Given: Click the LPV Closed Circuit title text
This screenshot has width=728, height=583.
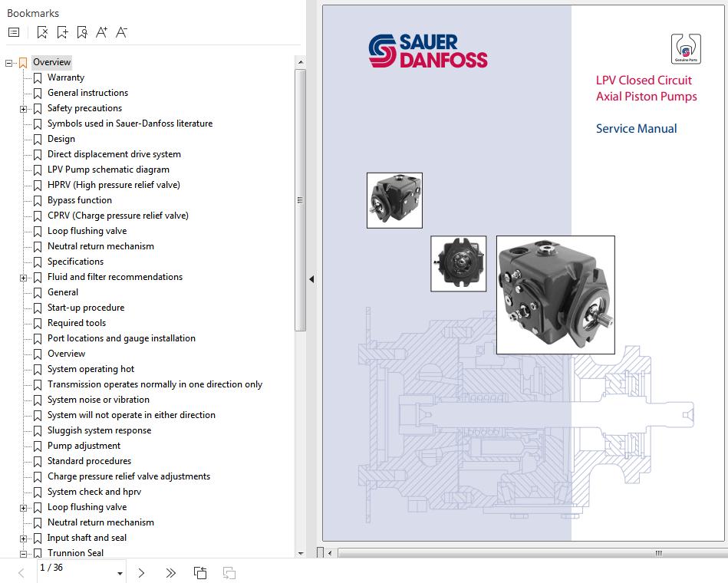Looking at the screenshot, I should (644, 81).
